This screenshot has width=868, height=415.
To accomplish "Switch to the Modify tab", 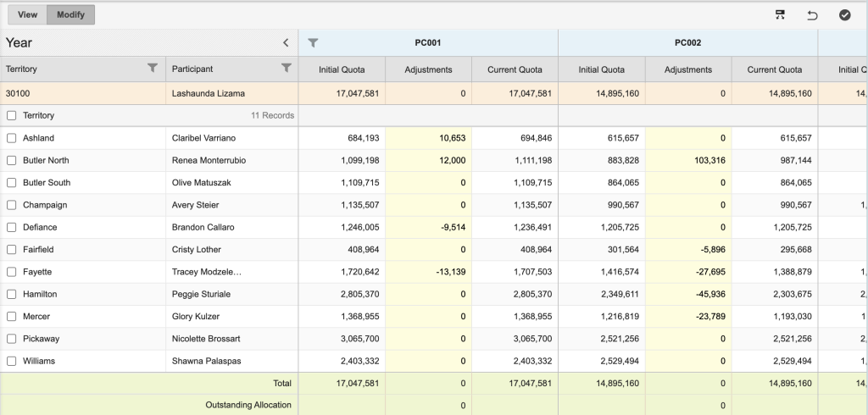I will pyautogui.click(x=70, y=14).
